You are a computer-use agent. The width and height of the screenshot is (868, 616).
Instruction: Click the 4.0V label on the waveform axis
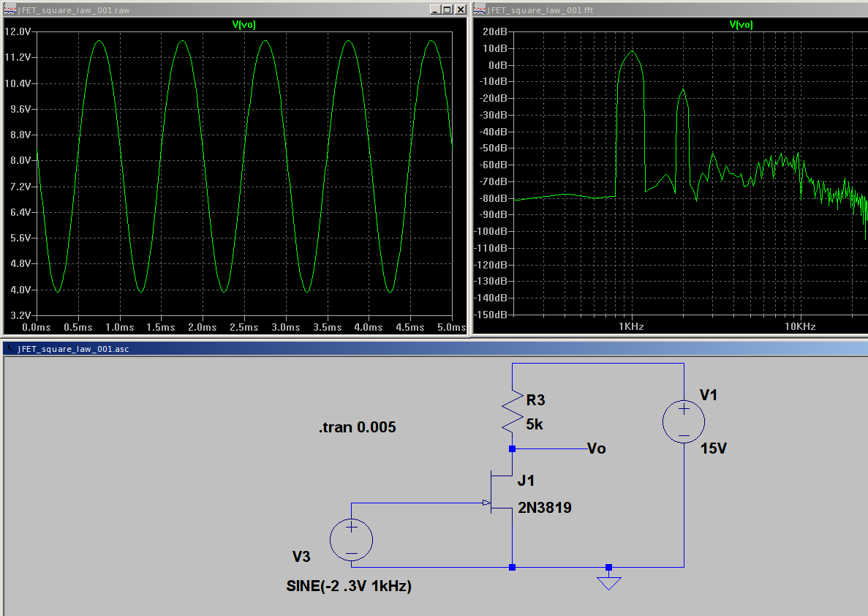pyautogui.click(x=20, y=290)
